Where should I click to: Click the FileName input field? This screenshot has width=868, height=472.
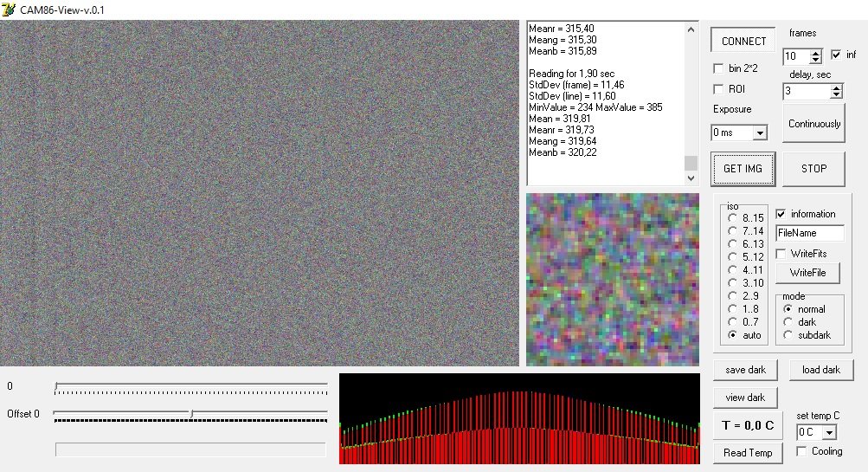tap(810, 233)
